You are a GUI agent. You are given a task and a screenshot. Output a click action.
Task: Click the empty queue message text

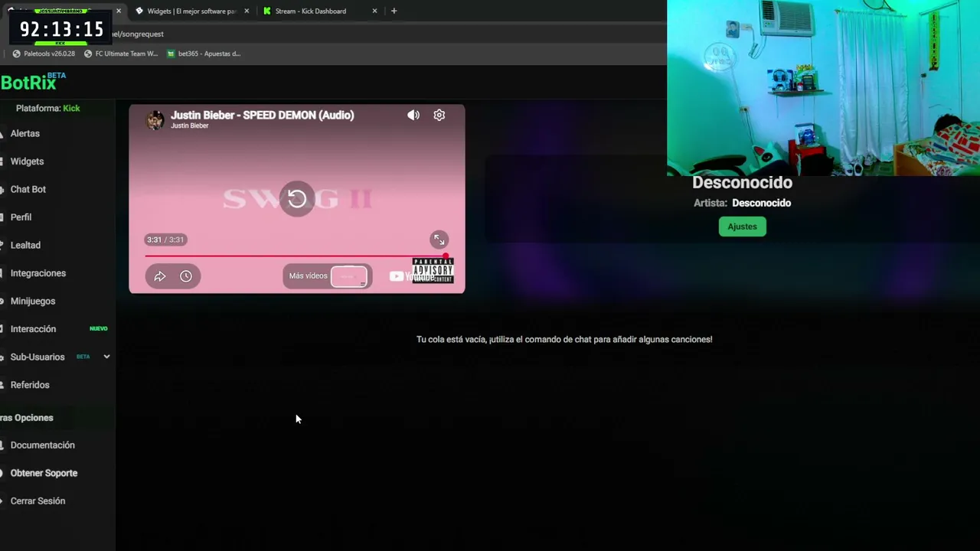(564, 339)
